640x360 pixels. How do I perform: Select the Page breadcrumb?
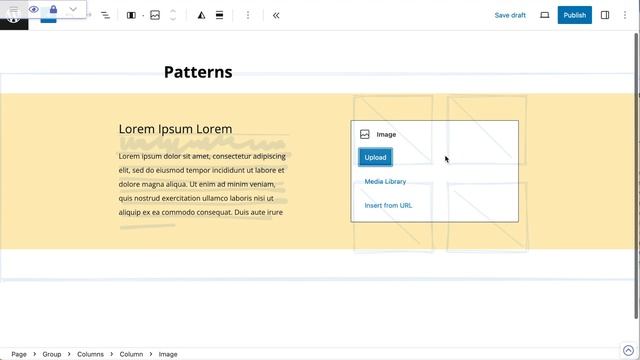click(19, 354)
